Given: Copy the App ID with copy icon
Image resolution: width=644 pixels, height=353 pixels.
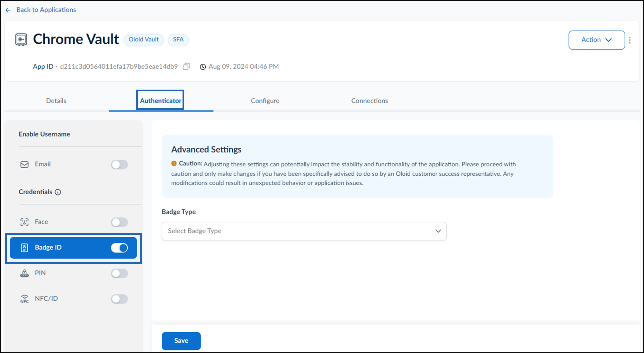Looking at the screenshot, I should point(186,66).
